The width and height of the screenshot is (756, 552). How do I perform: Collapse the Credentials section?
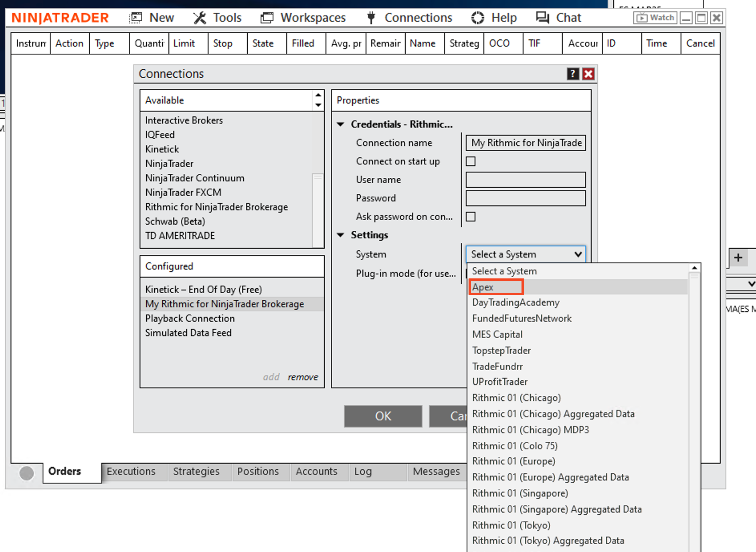[x=341, y=124]
